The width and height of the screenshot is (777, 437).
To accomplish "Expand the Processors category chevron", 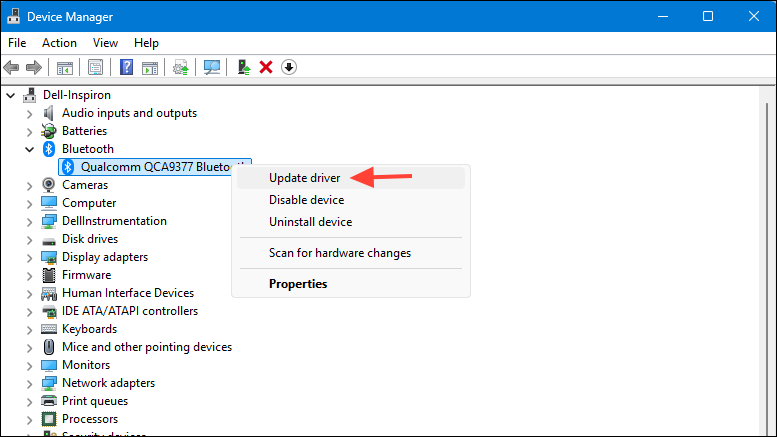I will point(30,420).
